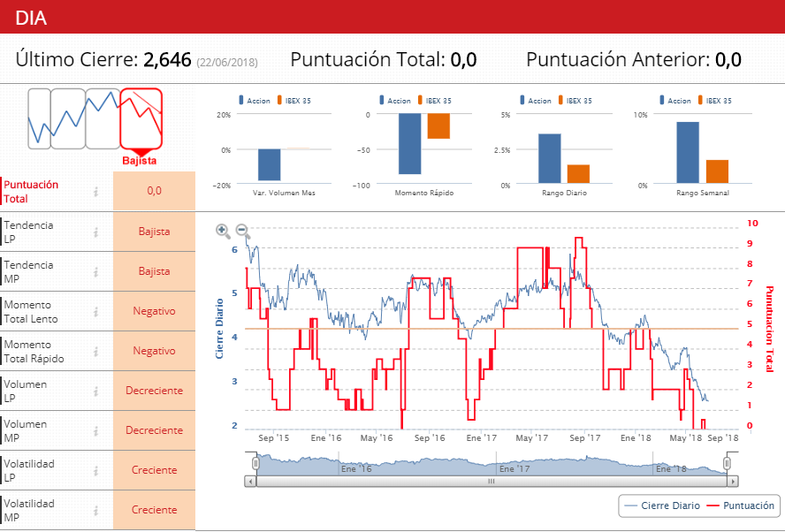Click left handle of the range navigator
This screenshot has width=785, height=532.
pos(255,463)
